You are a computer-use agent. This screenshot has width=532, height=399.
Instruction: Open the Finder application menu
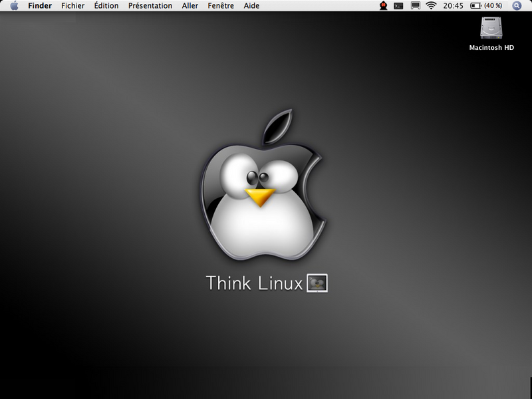point(40,6)
